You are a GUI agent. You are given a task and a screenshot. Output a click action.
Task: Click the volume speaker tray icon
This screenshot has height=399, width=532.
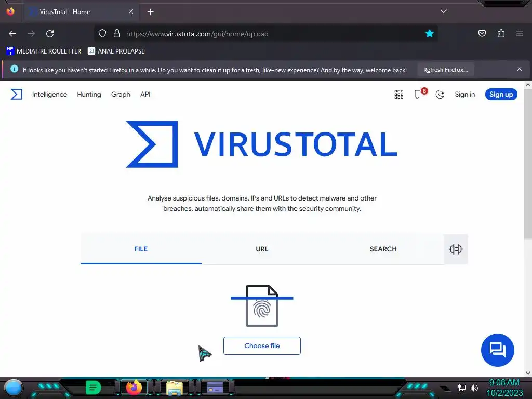tap(474, 388)
